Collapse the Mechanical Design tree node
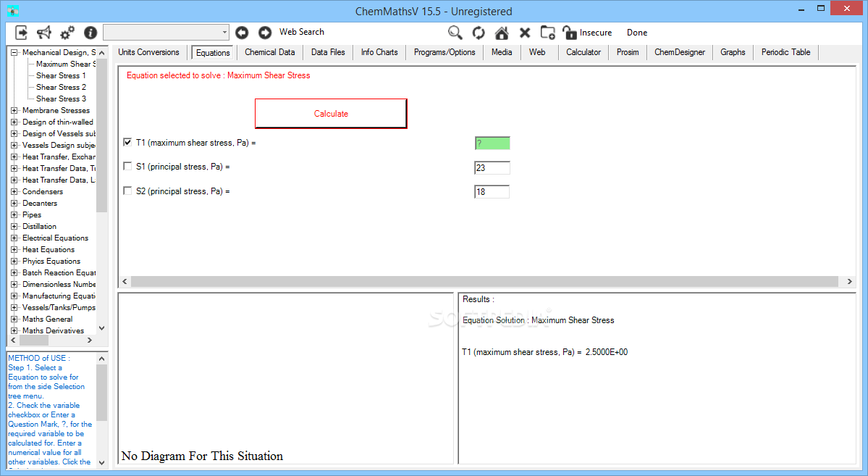 pyautogui.click(x=14, y=52)
